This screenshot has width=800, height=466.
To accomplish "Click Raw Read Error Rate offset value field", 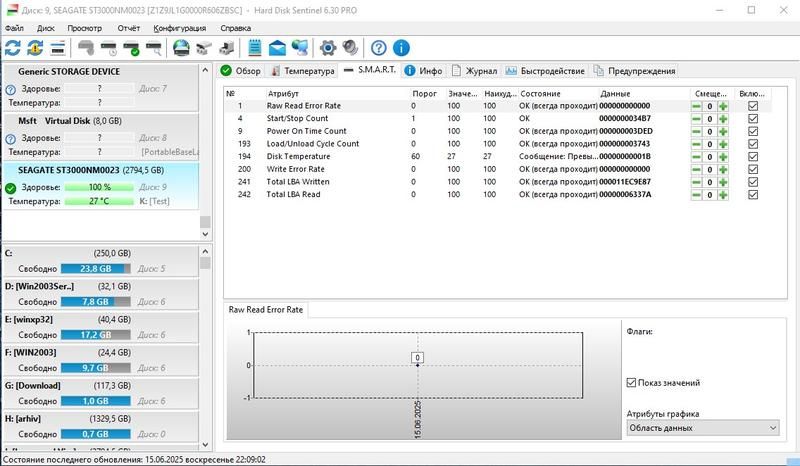I will (710, 106).
